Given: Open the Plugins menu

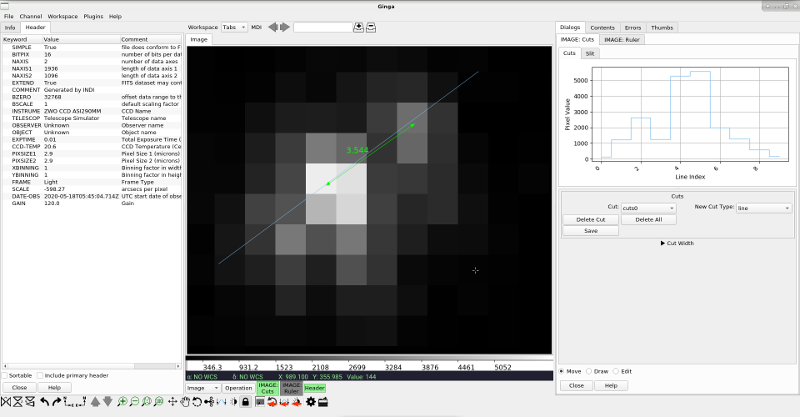Looking at the screenshot, I should 93,17.
